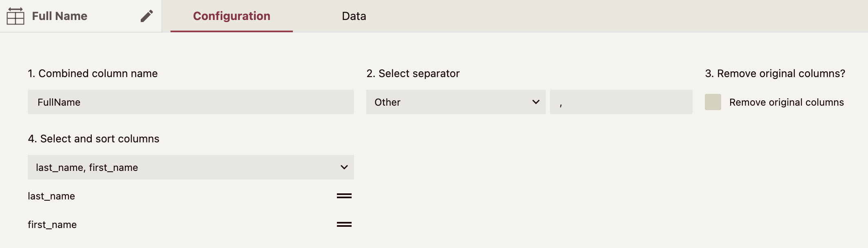Open the separator dropdown showing Other
Viewport: 868px width, 248px height.
[x=455, y=102]
